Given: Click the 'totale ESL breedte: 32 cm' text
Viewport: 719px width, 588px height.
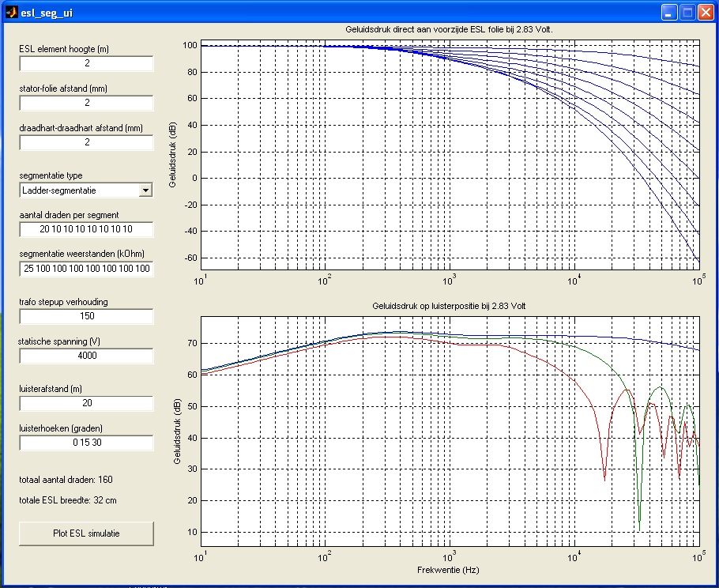Looking at the screenshot, I should pyautogui.click(x=68, y=500).
